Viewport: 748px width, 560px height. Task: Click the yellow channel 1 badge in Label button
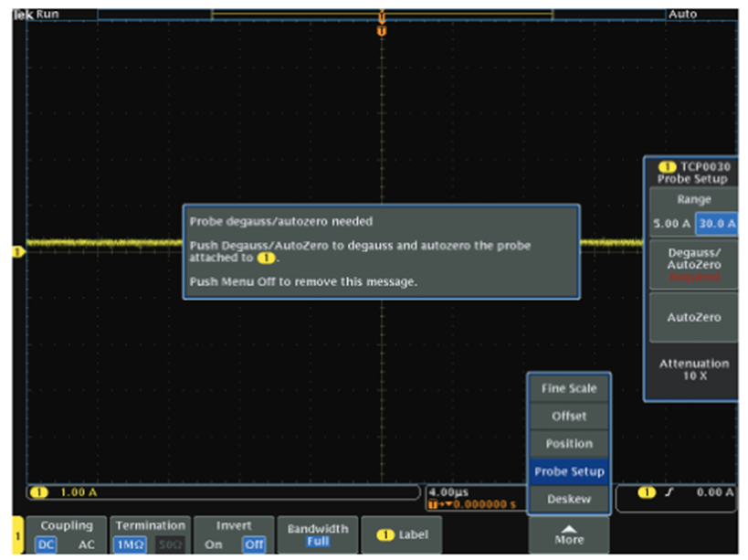coord(385,534)
